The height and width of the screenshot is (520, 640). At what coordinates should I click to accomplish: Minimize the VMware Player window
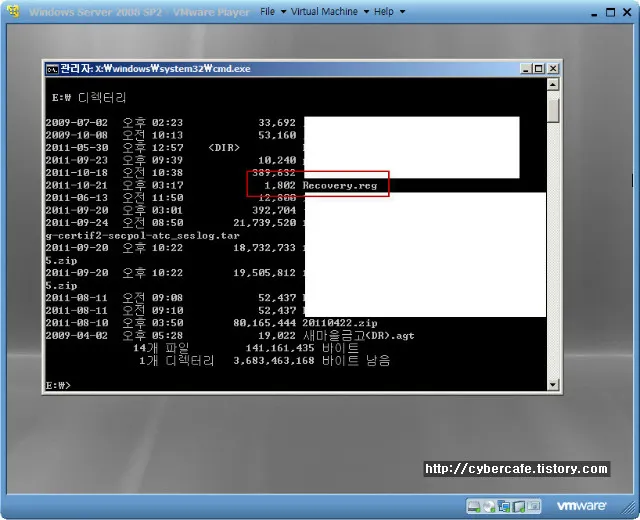coord(594,13)
